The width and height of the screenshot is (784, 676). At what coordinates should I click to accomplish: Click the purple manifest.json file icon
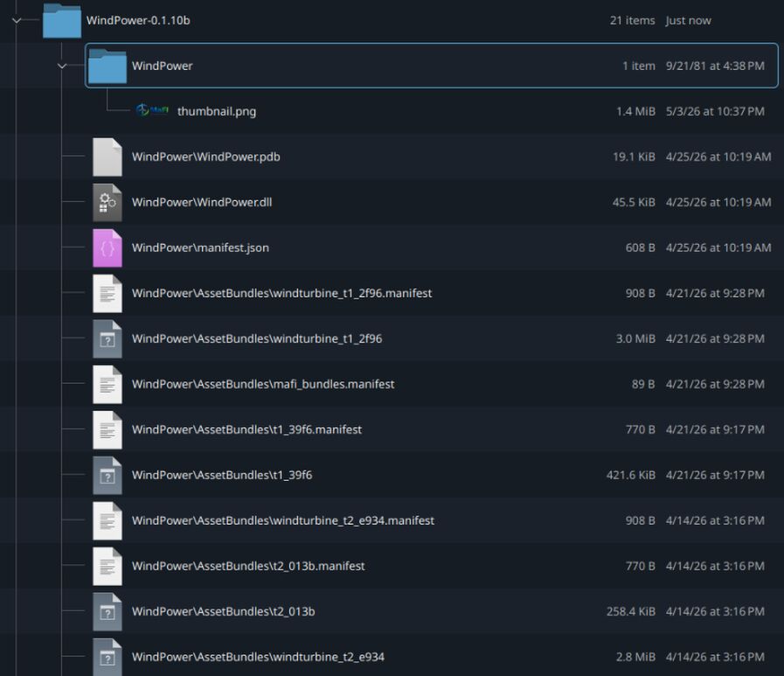[x=107, y=247]
